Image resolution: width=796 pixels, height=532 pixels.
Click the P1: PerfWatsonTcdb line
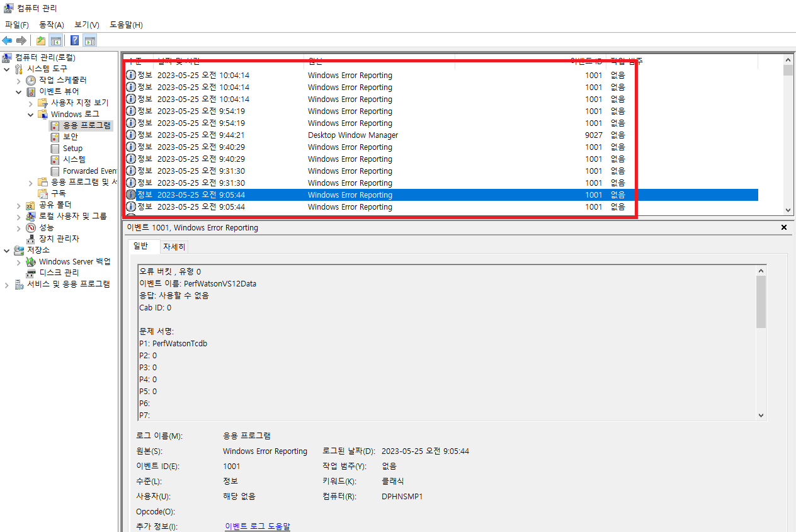pyautogui.click(x=173, y=343)
